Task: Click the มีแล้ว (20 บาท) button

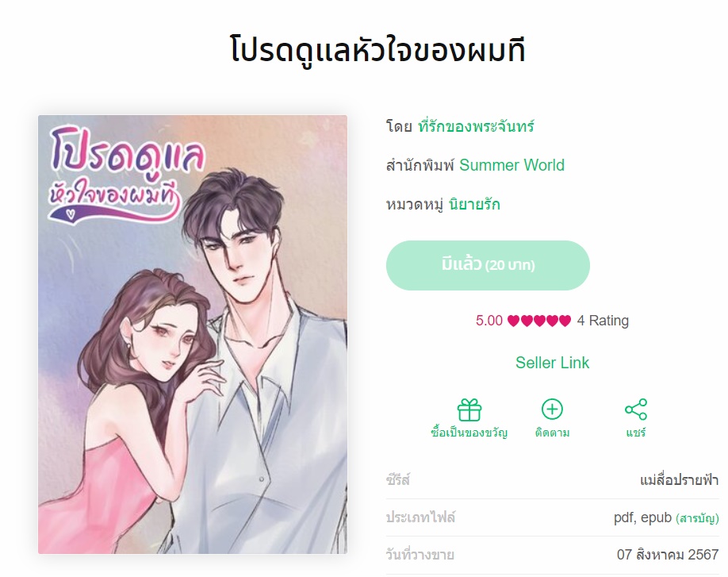Action: click(x=488, y=265)
